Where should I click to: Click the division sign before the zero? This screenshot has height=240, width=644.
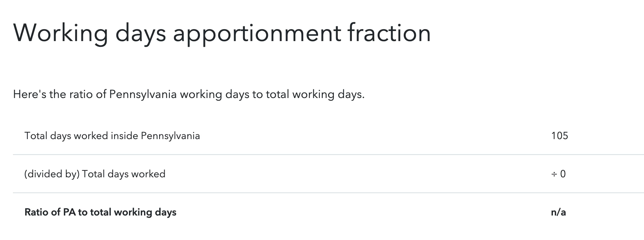pos(554,174)
